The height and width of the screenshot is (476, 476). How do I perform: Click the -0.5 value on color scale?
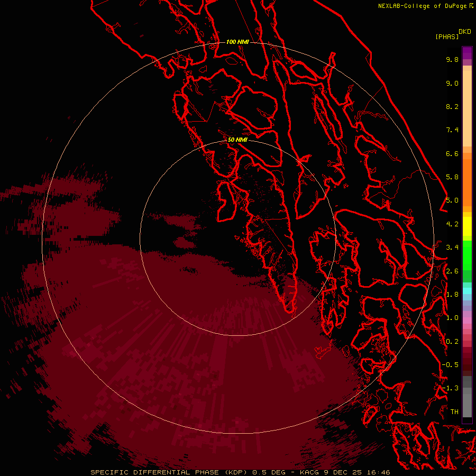450,365
